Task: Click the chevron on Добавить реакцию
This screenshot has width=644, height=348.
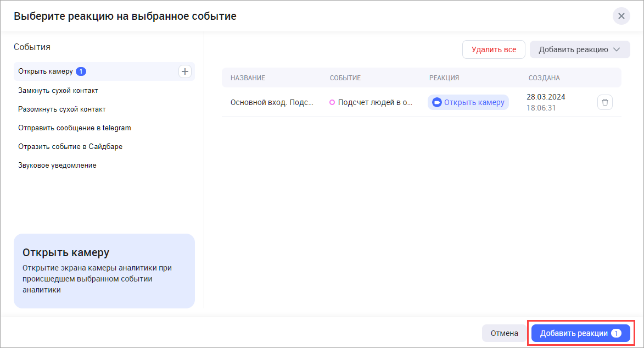Action: click(x=617, y=49)
